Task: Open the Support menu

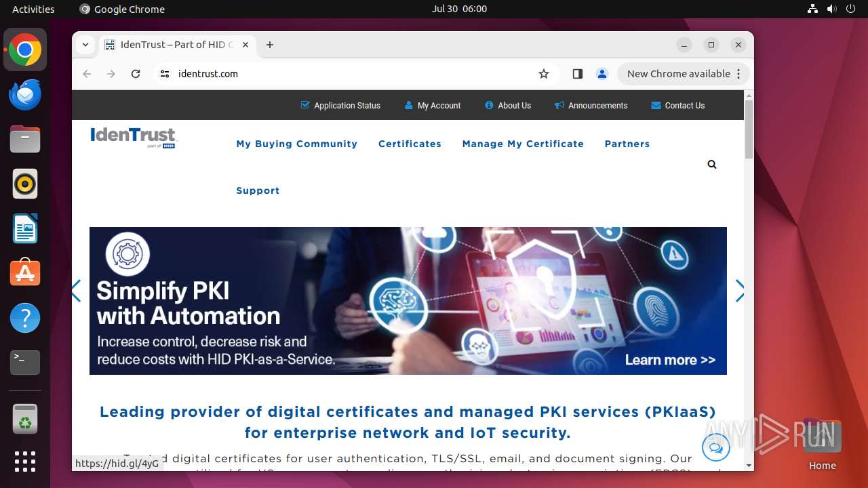Action: [258, 190]
